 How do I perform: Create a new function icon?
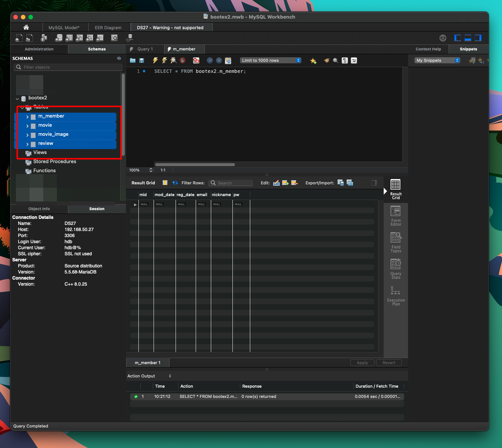coord(100,38)
